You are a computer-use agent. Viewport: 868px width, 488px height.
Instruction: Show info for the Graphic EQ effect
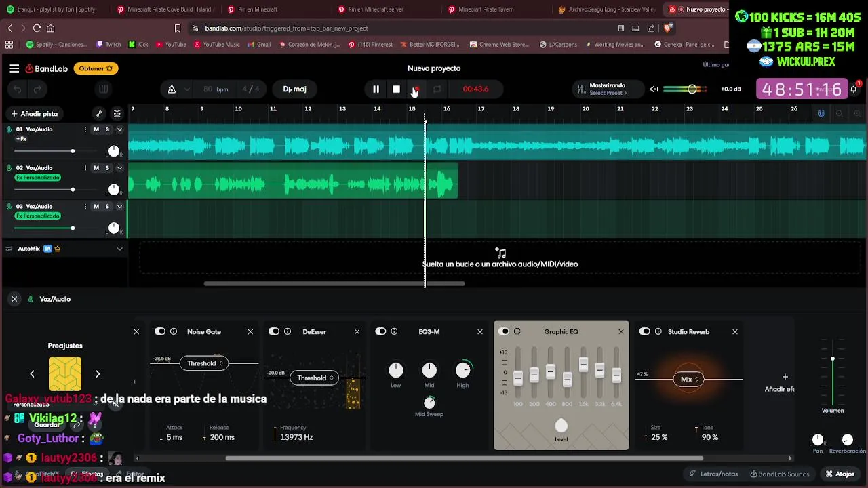tap(517, 331)
